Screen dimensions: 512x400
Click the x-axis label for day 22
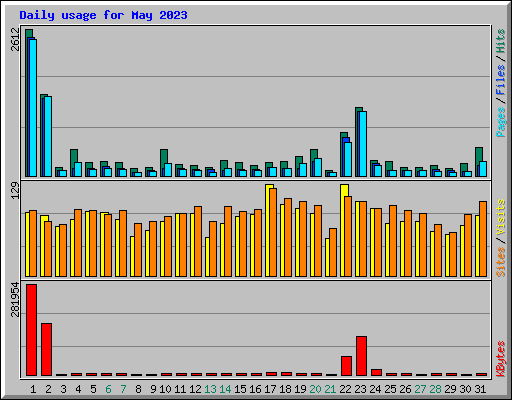tap(345, 389)
